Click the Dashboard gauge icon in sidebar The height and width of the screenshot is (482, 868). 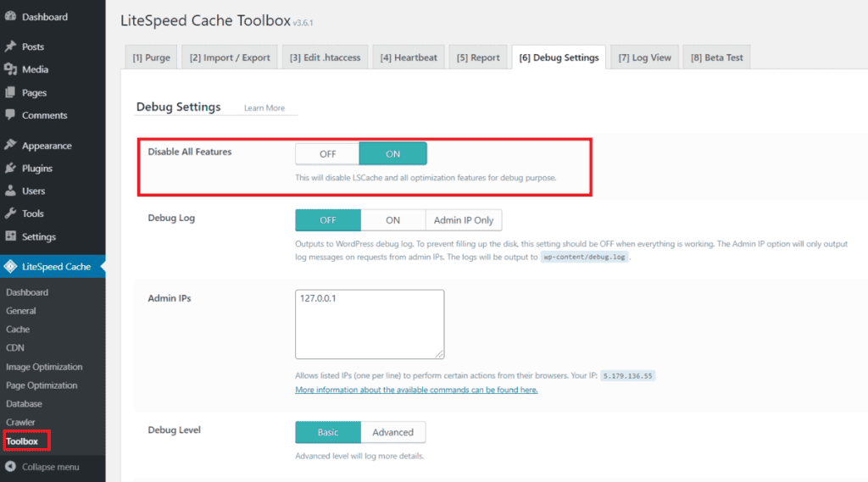[10, 17]
